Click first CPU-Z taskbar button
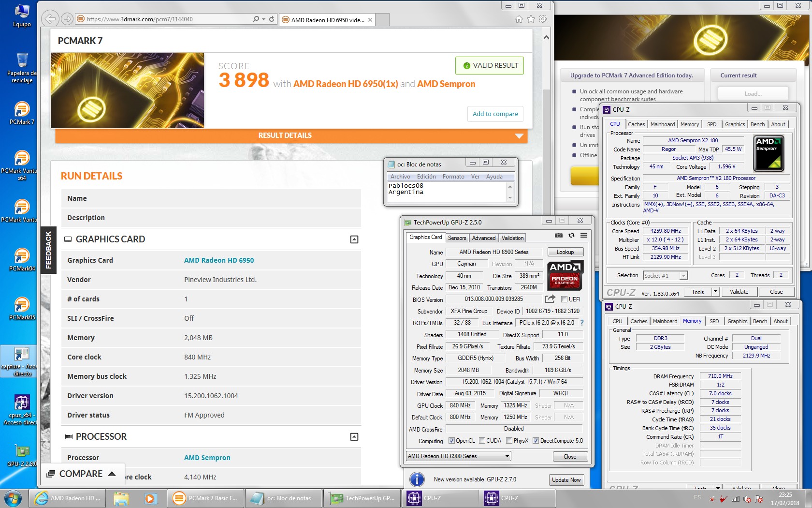 coord(441,498)
